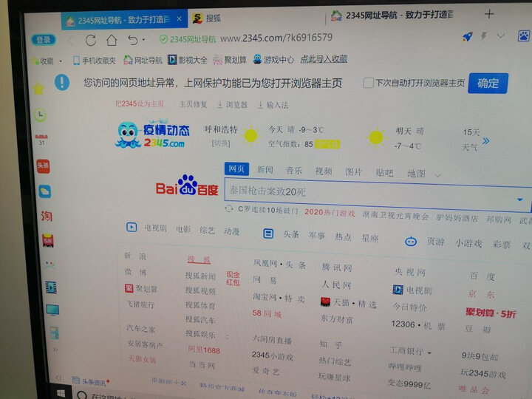Click the 电视剧 play icon category
The width and height of the screenshot is (532, 399).
[132, 227]
